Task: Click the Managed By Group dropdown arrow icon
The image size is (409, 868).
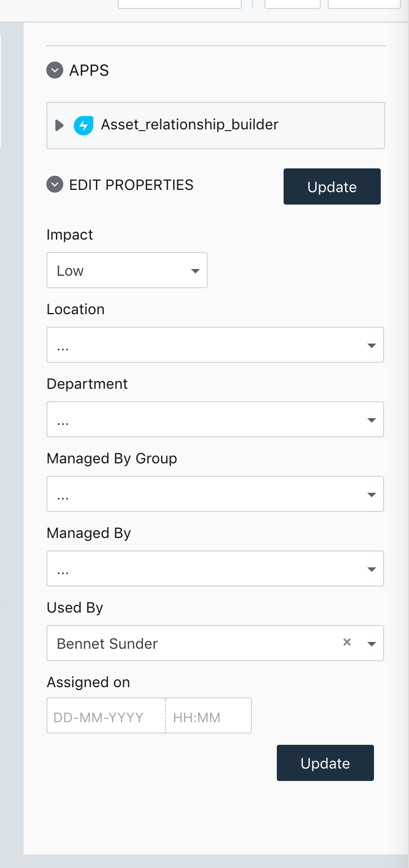Action: coord(371,494)
